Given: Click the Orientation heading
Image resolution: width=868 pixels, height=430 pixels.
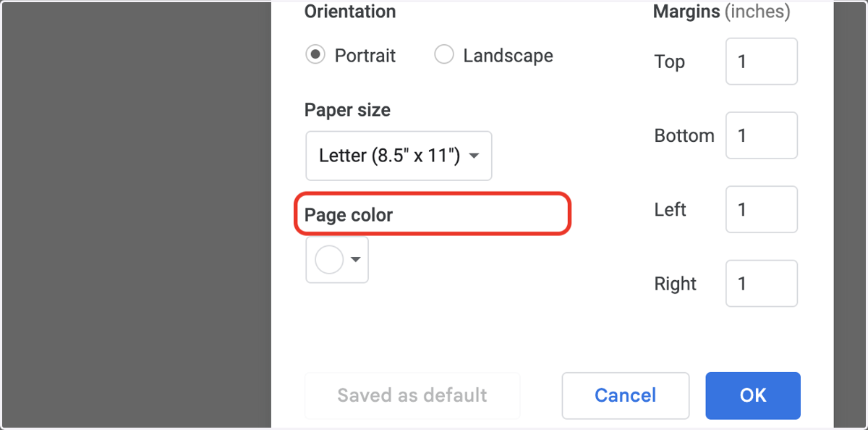Looking at the screenshot, I should (x=350, y=12).
